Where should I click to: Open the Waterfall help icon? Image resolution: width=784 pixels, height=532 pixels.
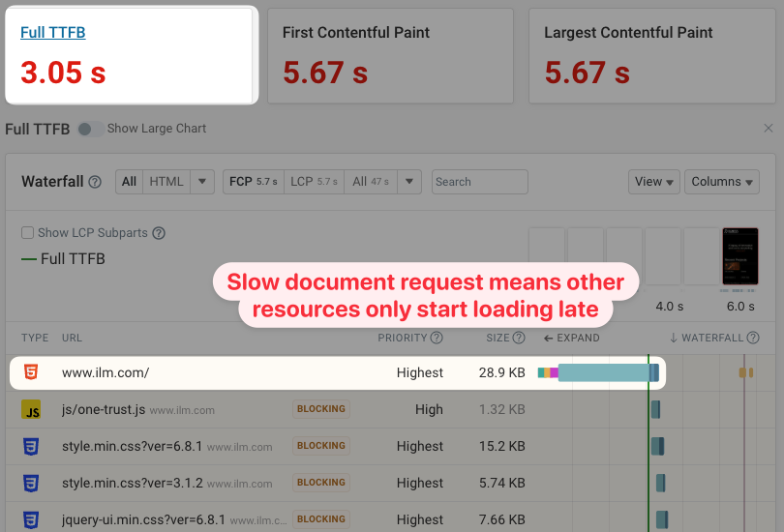[x=95, y=182]
